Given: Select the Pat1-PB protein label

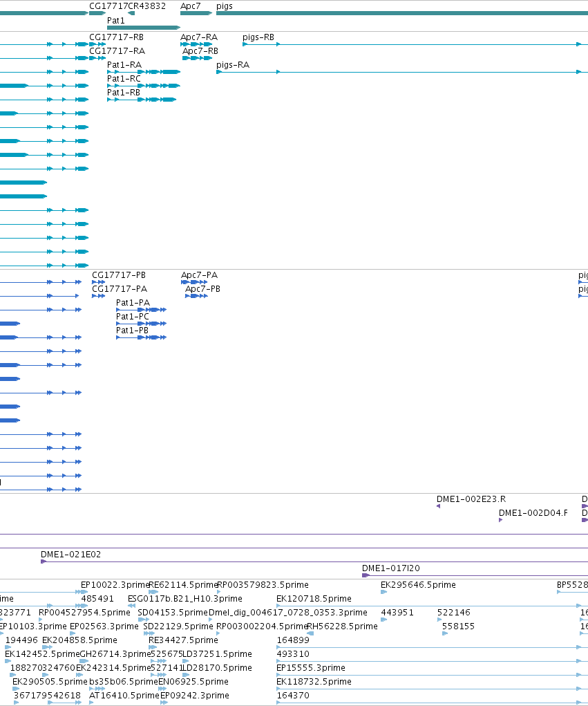Looking at the screenshot, I should [x=132, y=331].
